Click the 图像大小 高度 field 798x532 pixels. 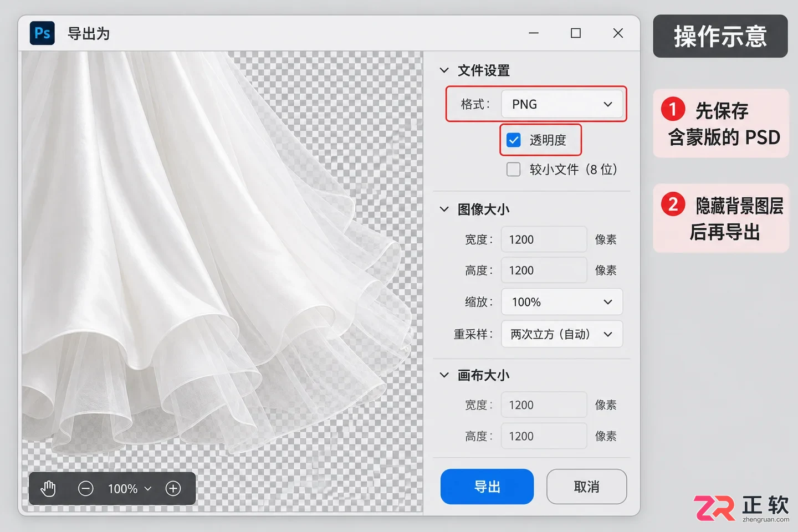point(544,270)
